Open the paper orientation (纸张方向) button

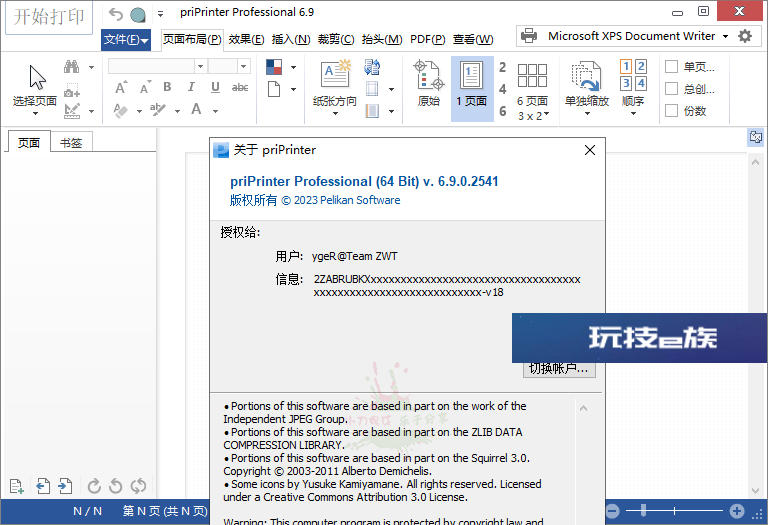[x=335, y=88]
